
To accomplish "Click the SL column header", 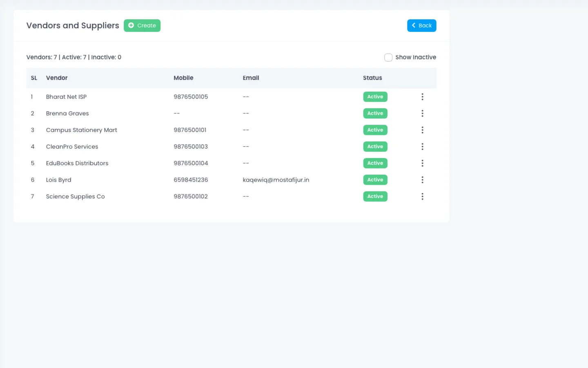I will (x=34, y=78).
